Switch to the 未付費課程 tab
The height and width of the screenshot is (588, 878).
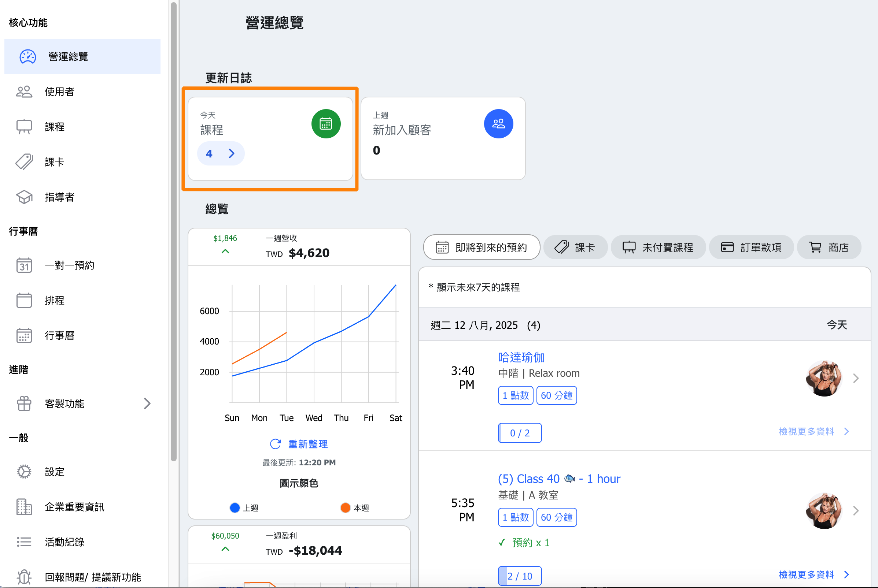658,248
